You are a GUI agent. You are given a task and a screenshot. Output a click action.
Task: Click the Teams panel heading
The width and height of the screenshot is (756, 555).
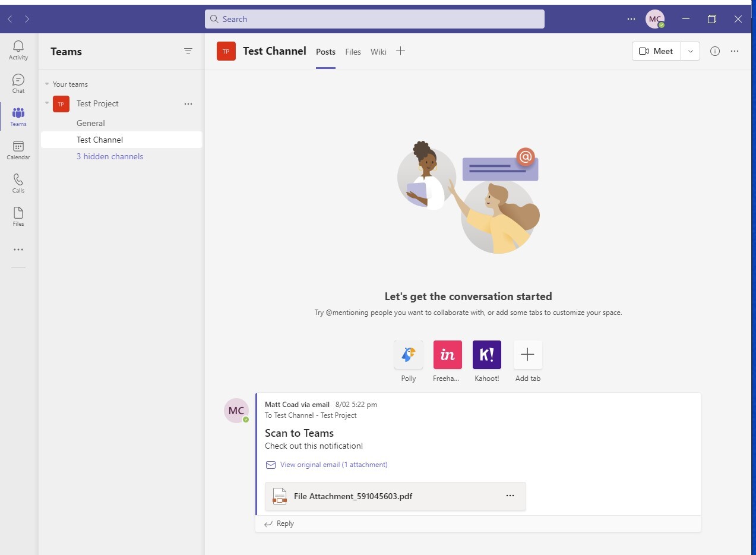click(66, 52)
